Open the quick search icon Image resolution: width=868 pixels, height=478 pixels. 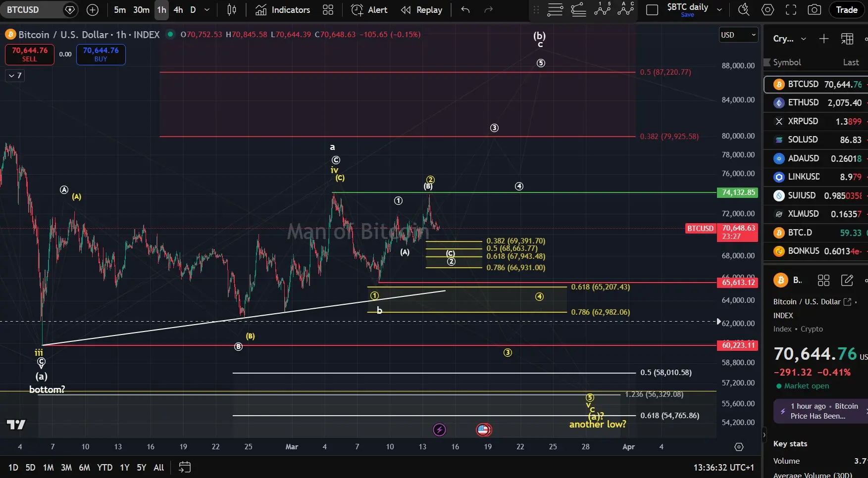coord(743,10)
